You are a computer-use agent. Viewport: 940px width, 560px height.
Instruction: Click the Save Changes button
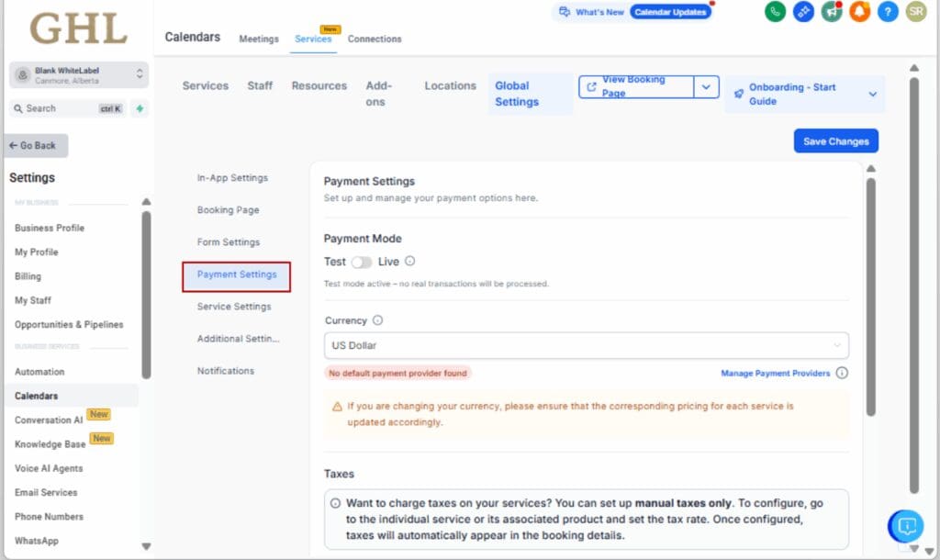point(835,140)
